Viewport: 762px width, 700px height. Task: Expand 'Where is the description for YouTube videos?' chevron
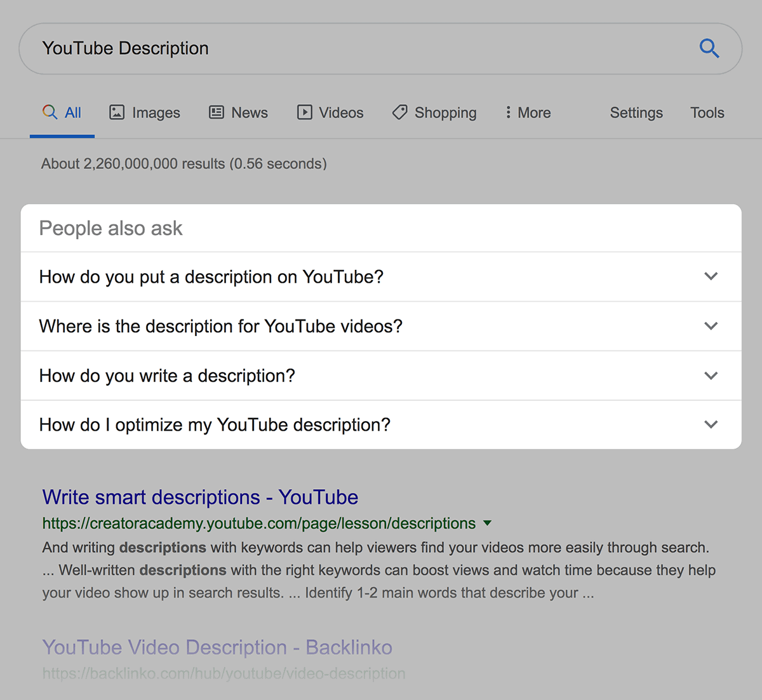[x=711, y=326]
